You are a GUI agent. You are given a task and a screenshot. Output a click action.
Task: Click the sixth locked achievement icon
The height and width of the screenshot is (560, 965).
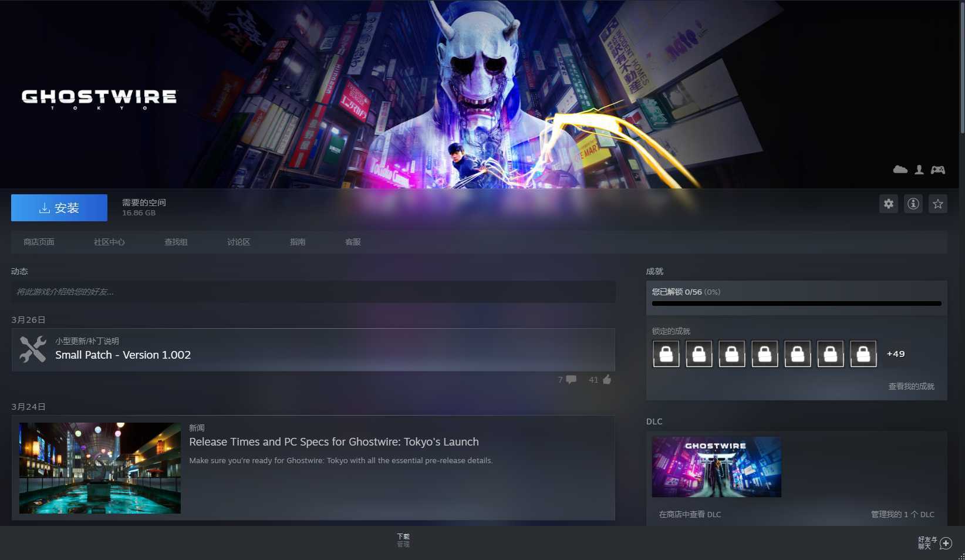point(831,354)
